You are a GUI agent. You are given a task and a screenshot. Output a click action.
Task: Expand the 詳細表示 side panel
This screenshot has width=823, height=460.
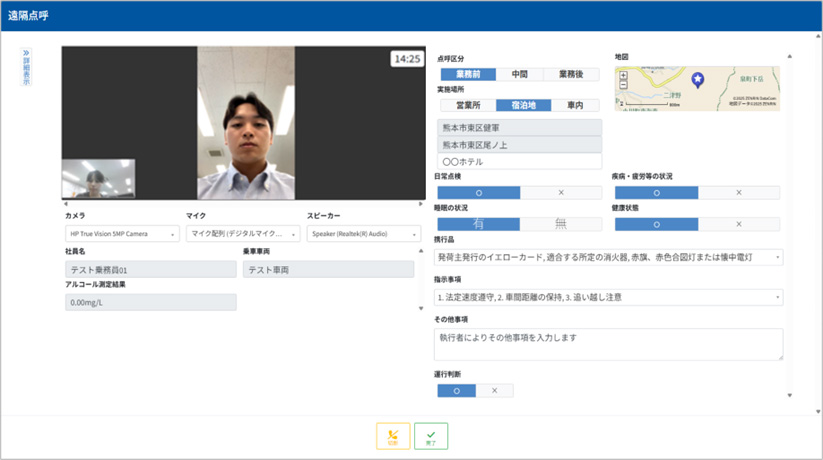coord(26,66)
